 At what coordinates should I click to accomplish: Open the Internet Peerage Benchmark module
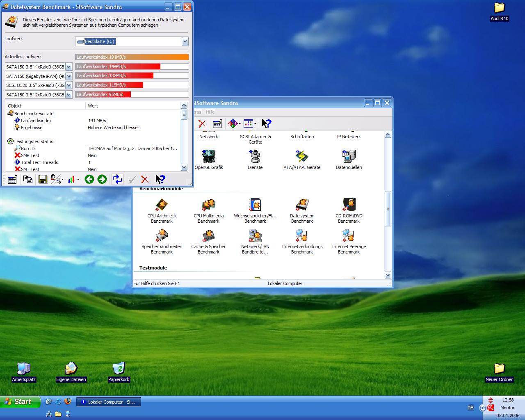click(x=349, y=242)
